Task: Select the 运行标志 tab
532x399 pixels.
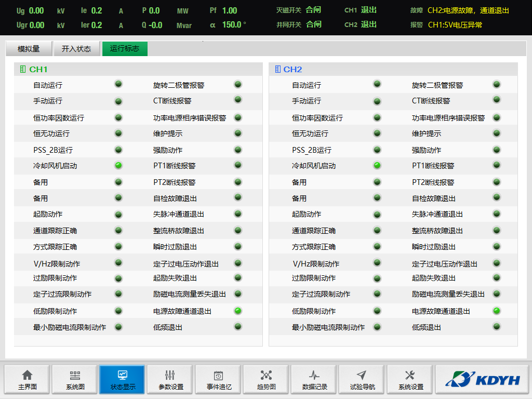Action: click(x=125, y=49)
